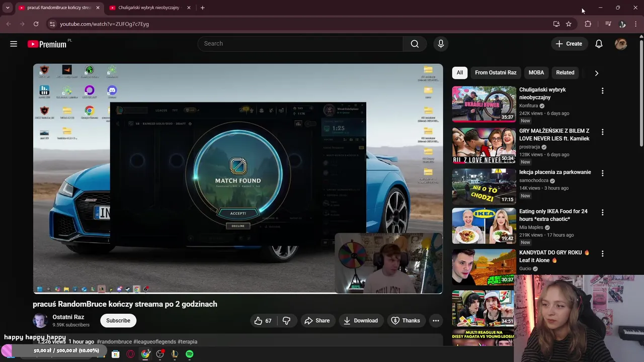Image resolution: width=644 pixels, height=362 pixels.
Task: Open the YouTube hamburger guide menu
Action: point(14,44)
